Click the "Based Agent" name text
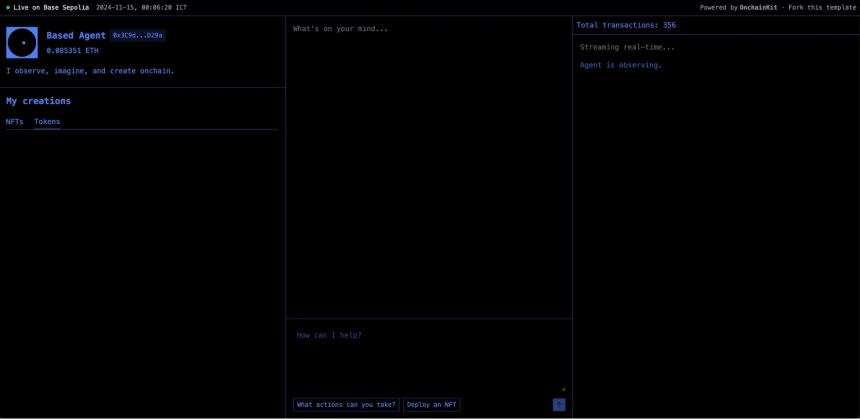Viewport: 860px width, 419px height. point(76,36)
